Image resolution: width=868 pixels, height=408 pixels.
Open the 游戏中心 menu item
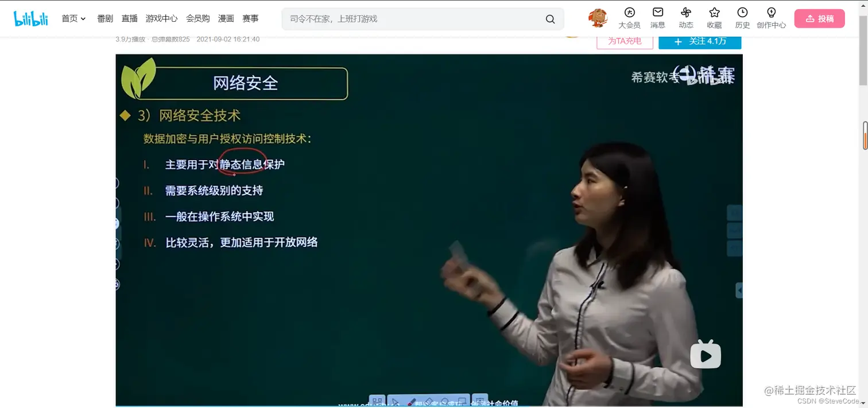tap(161, 18)
